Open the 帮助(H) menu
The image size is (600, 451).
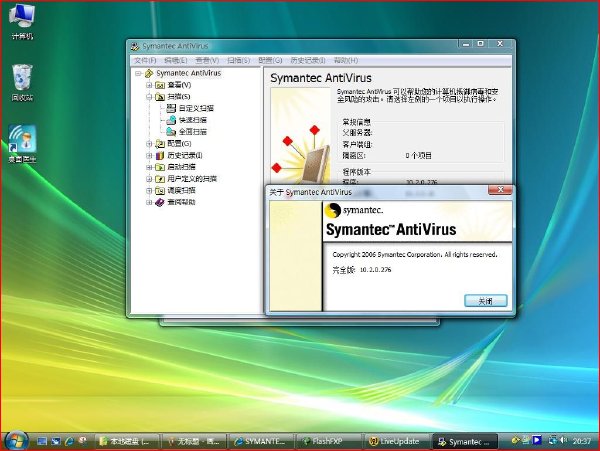346,60
